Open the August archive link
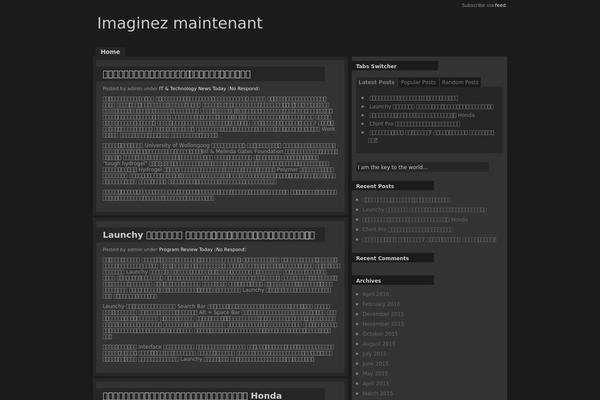Image resolution: width=600 pixels, height=400 pixels. 378,344
